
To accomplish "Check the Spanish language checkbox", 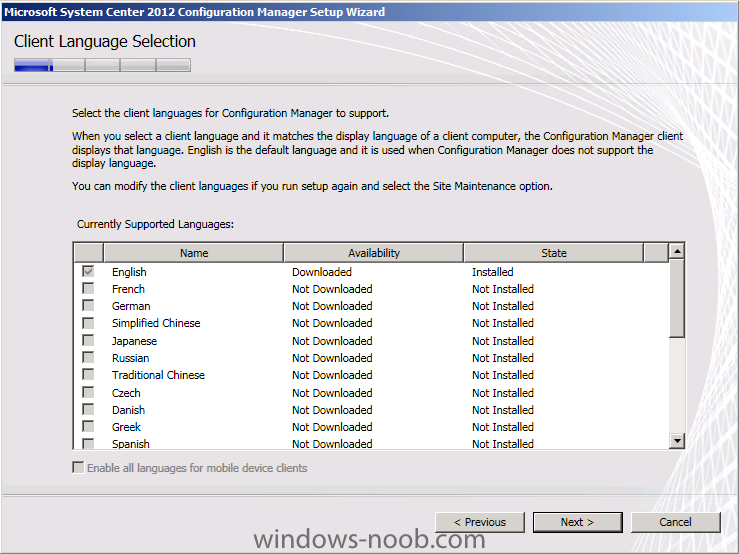I will tap(88, 443).
